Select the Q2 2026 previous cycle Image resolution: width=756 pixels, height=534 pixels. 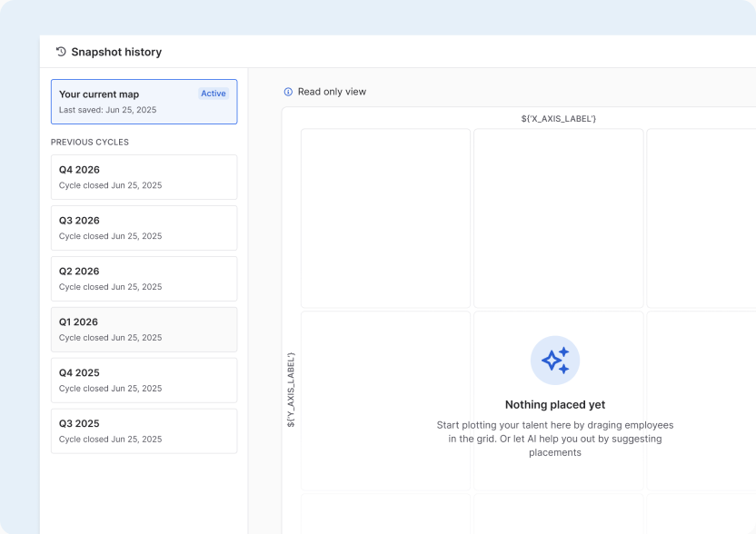(x=144, y=279)
